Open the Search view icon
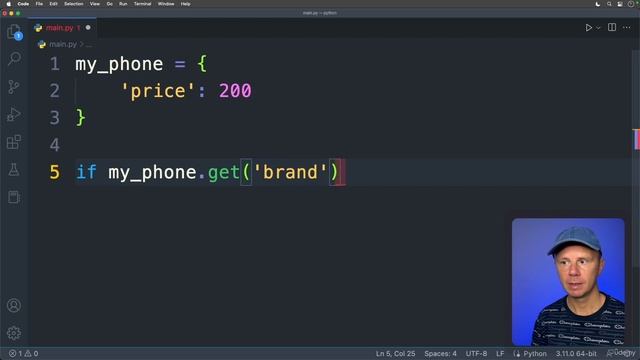 pos(14,59)
